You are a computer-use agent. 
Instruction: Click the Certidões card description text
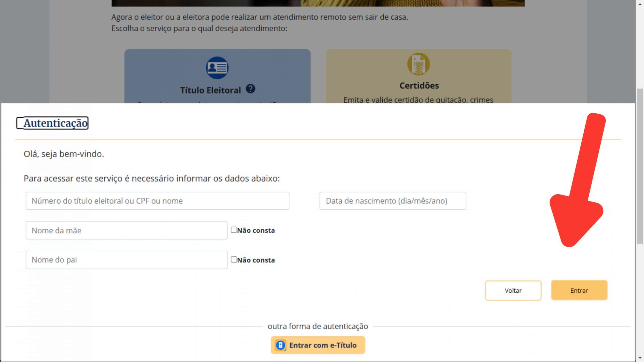[x=418, y=100]
